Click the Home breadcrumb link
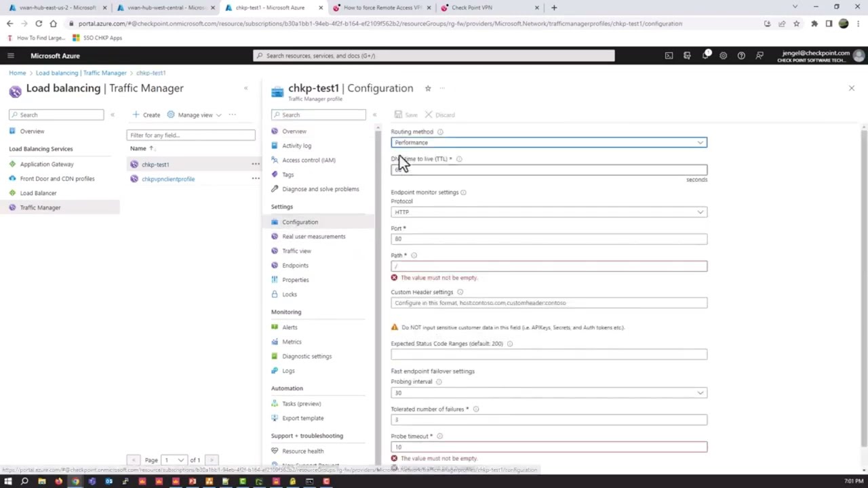This screenshot has width=868, height=488. [x=18, y=73]
